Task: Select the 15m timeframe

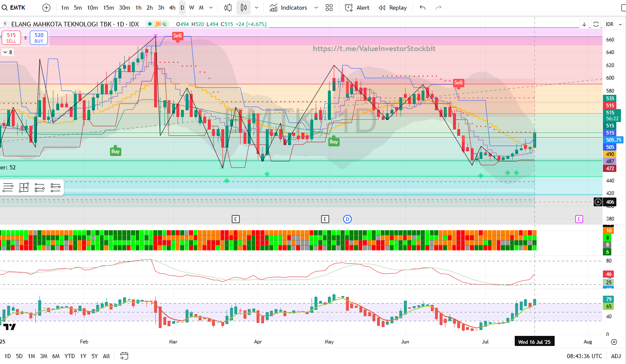Action: tap(109, 8)
